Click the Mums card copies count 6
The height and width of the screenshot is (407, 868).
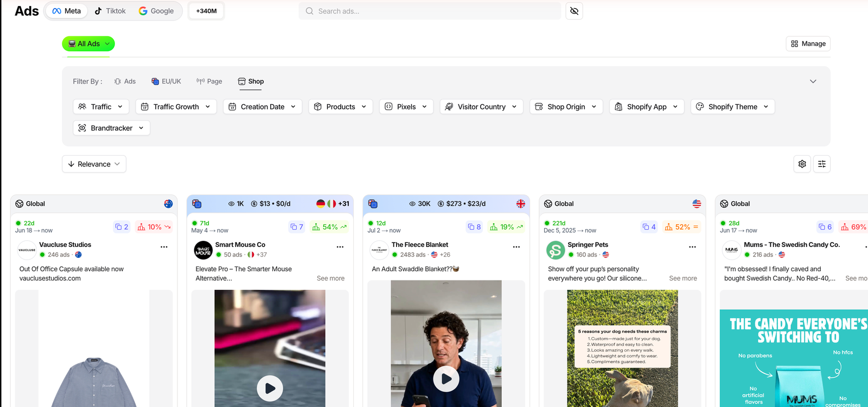[825, 227]
